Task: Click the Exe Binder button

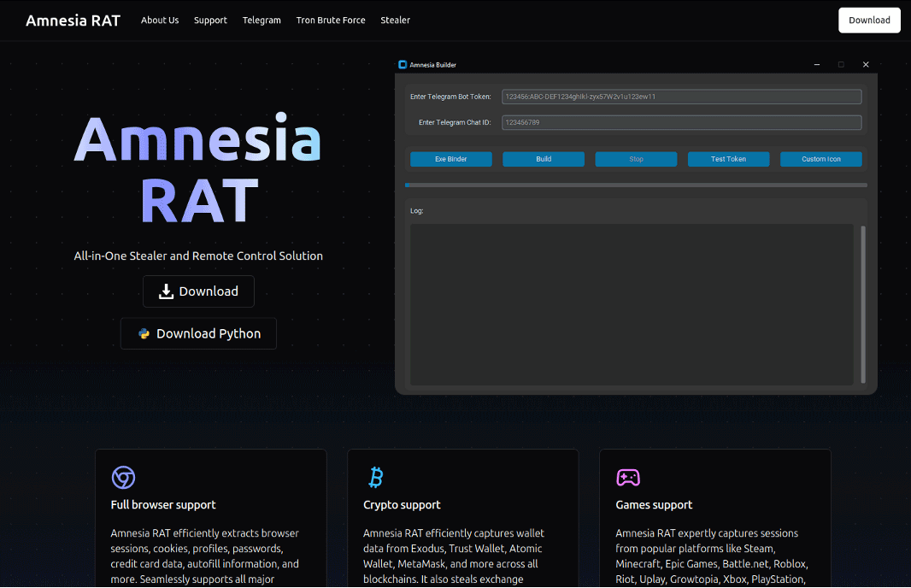Action: pyautogui.click(x=450, y=159)
